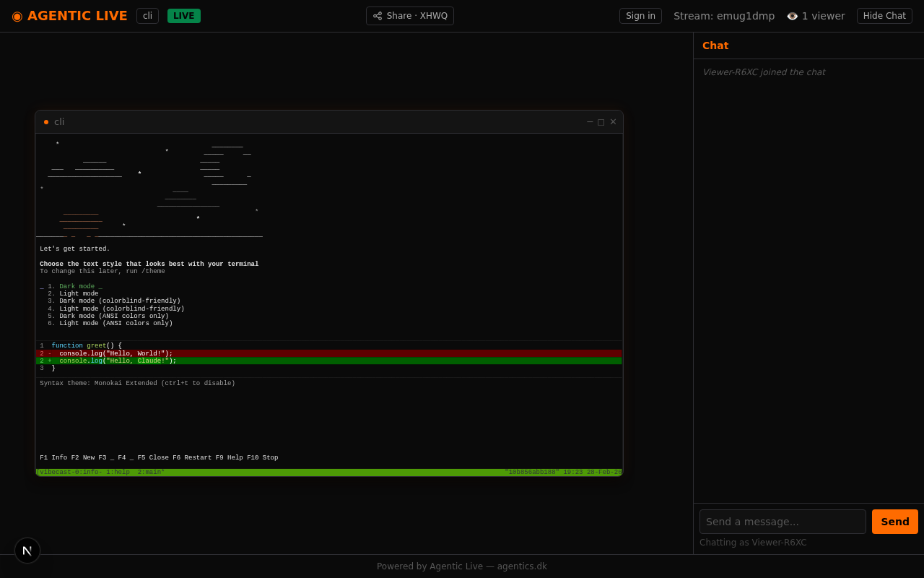Open the round N dev tools badge
The image size is (924, 578).
27,551
